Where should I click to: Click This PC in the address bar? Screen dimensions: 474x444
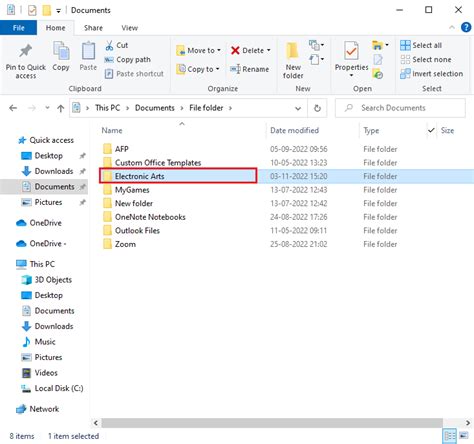(x=107, y=108)
